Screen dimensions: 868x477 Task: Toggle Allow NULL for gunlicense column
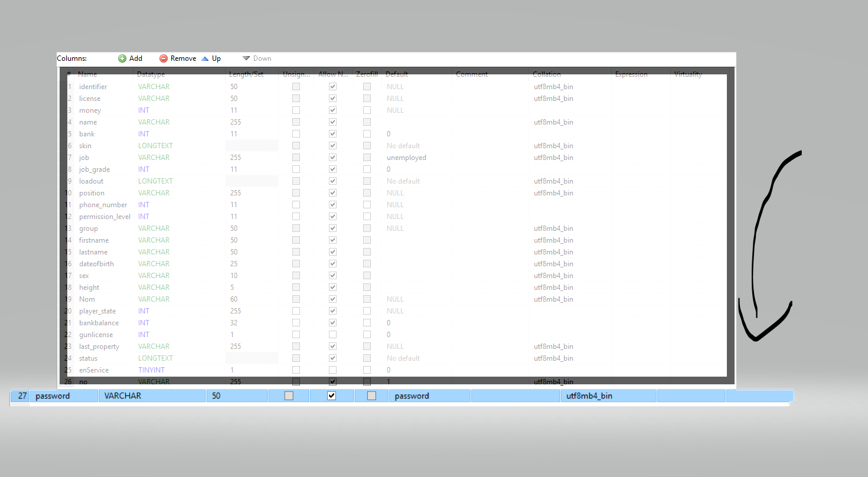(x=332, y=335)
